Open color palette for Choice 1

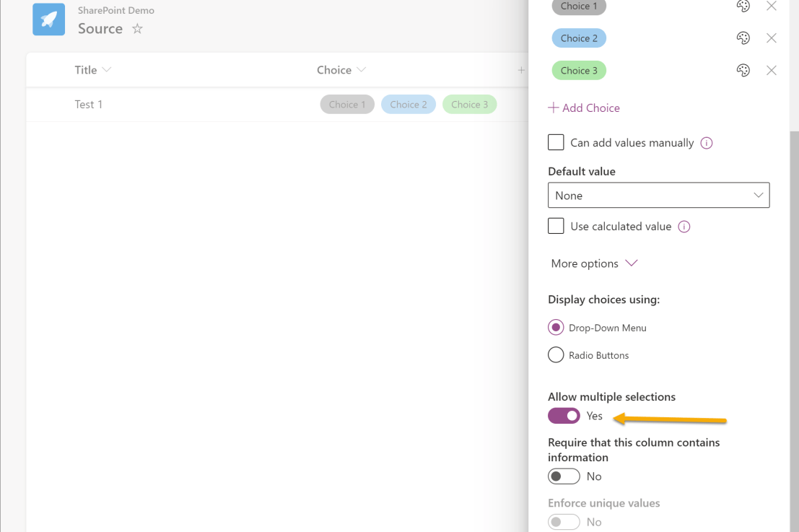point(743,6)
